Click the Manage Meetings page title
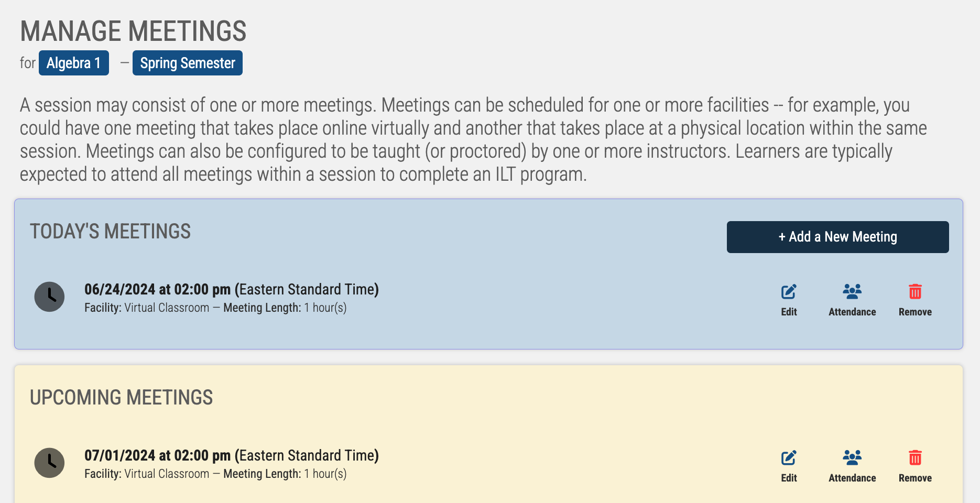The width and height of the screenshot is (980, 503). pyautogui.click(x=133, y=31)
